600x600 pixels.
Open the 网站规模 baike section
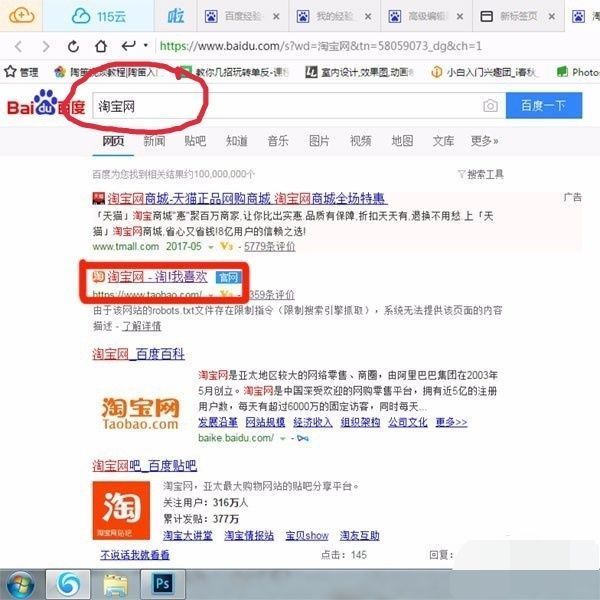265,422
